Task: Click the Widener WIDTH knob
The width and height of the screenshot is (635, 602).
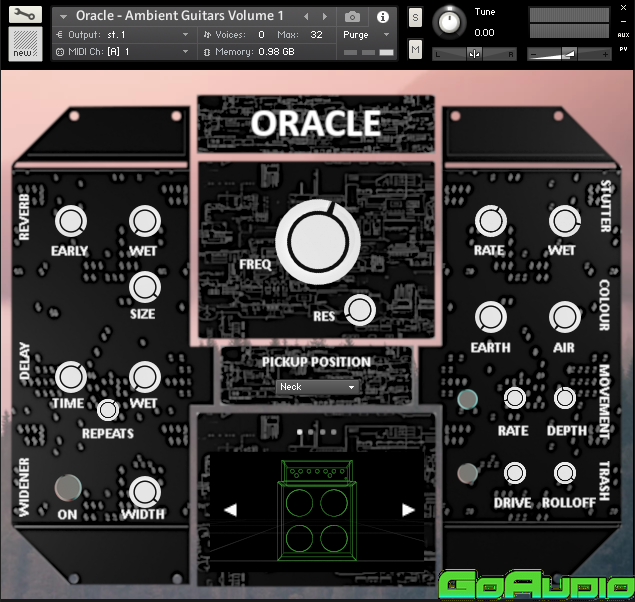Action: [x=145, y=492]
